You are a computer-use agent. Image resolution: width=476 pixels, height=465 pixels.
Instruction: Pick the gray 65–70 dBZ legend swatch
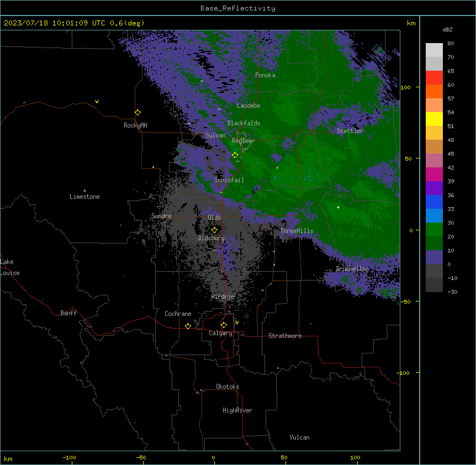(x=434, y=64)
